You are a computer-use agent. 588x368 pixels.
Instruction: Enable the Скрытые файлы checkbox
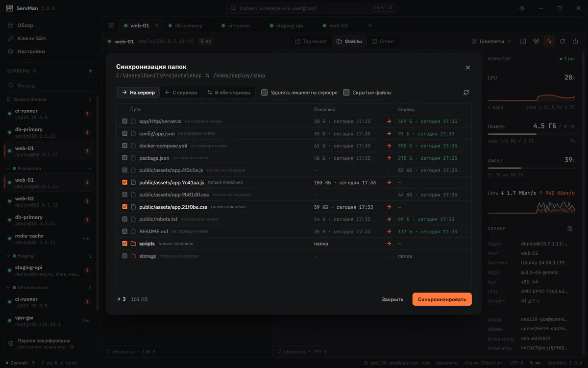pyautogui.click(x=346, y=92)
